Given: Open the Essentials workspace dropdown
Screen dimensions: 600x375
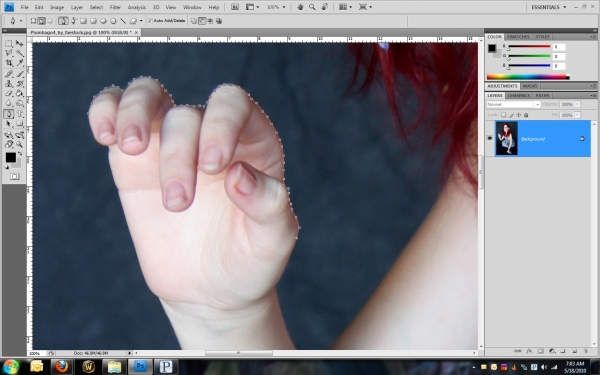Looking at the screenshot, I should 548,7.
